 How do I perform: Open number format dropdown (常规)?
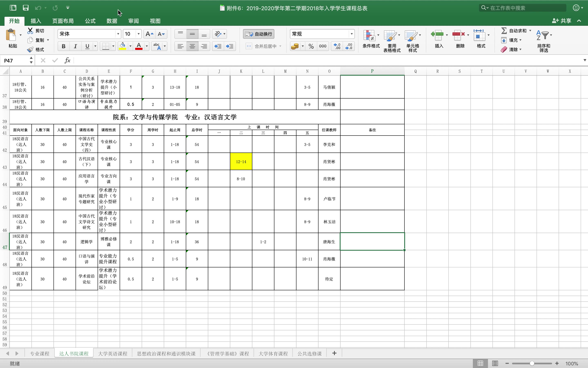[351, 34]
